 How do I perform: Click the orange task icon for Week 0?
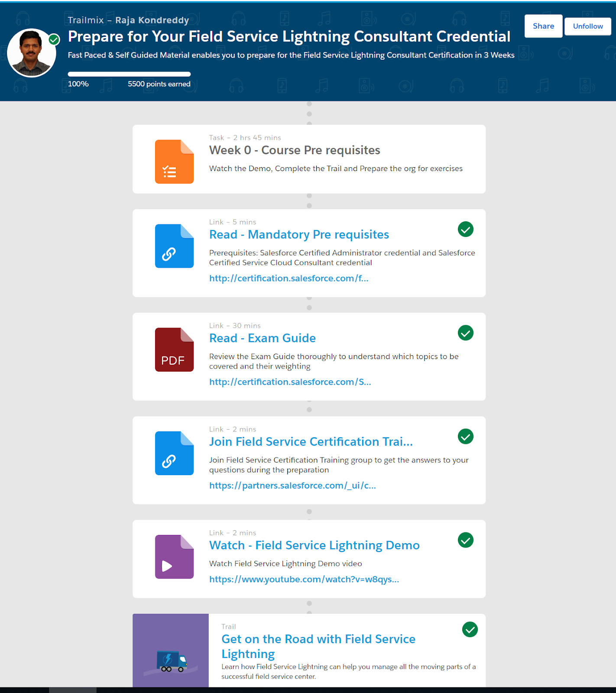pyautogui.click(x=174, y=162)
